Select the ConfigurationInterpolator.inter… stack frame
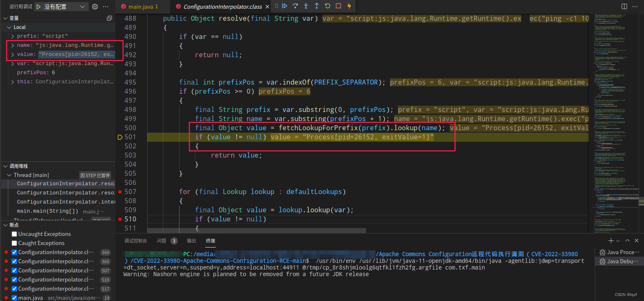The width and height of the screenshot is (644, 301). (58, 202)
